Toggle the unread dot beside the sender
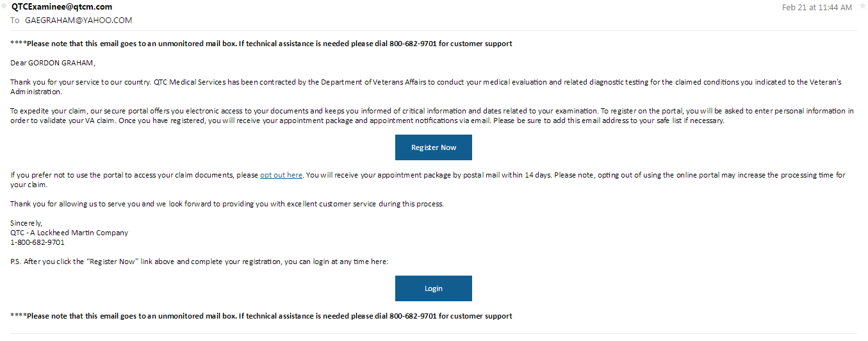The image size is (868, 341). [x=5, y=7]
